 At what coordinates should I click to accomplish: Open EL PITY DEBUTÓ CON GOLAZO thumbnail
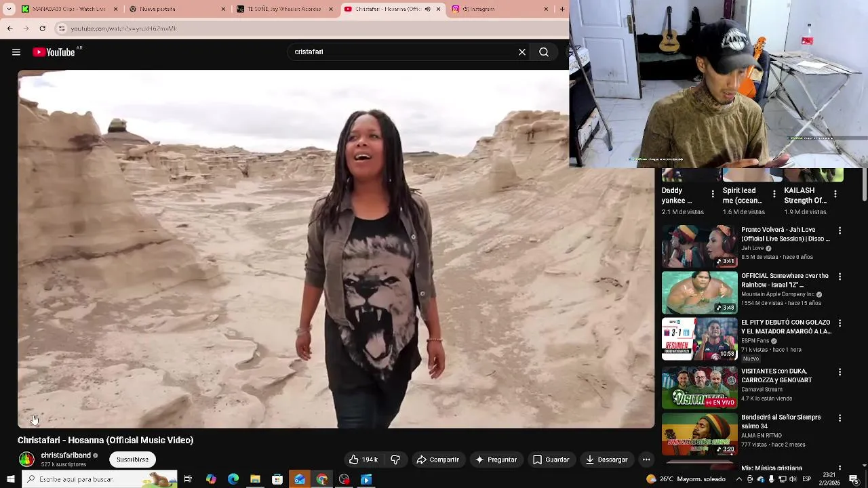[699, 339]
